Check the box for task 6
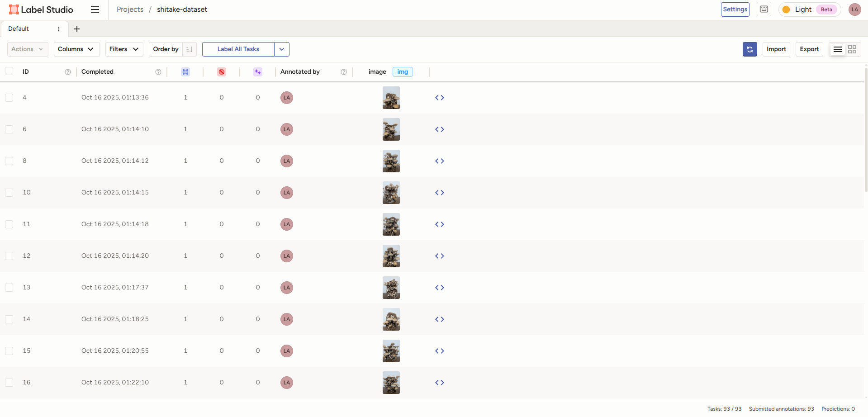This screenshot has height=417, width=868. click(9, 129)
